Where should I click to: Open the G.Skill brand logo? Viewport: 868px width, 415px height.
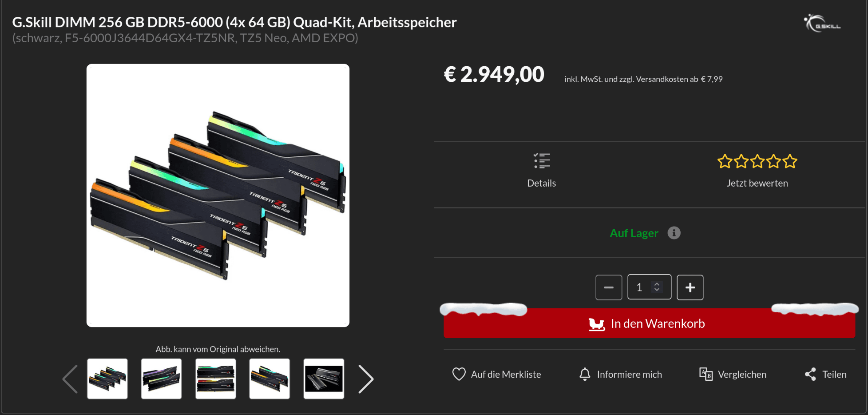[822, 24]
